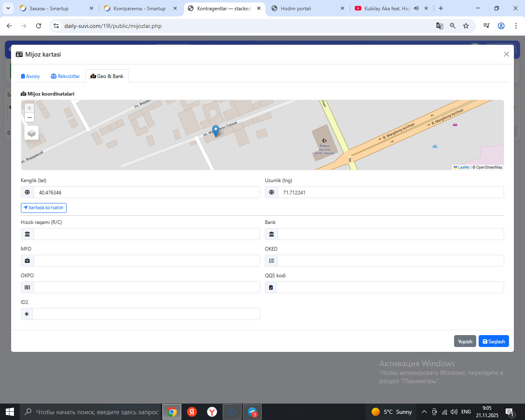Image resolution: width=525 pixels, height=420 pixels.
Task: Close the Mijoz kartasi dialog
Action: click(x=506, y=54)
